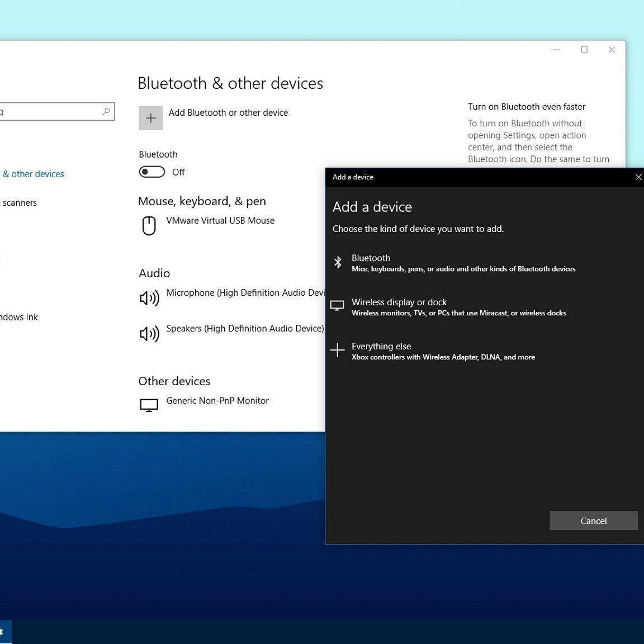Screen dimensions: 644x644
Task: Select the Speakers (High Definition Audio Device) entry
Action: (244, 329)
